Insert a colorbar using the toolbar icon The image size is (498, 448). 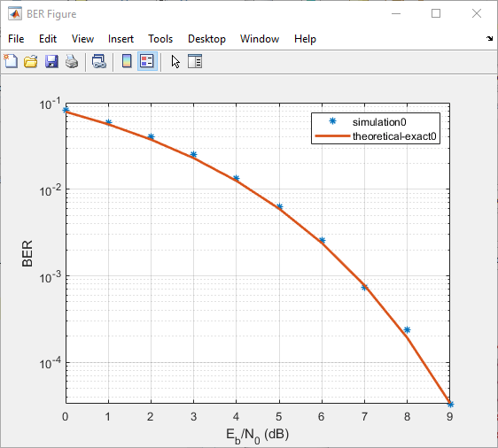click(x=127, y=61)
